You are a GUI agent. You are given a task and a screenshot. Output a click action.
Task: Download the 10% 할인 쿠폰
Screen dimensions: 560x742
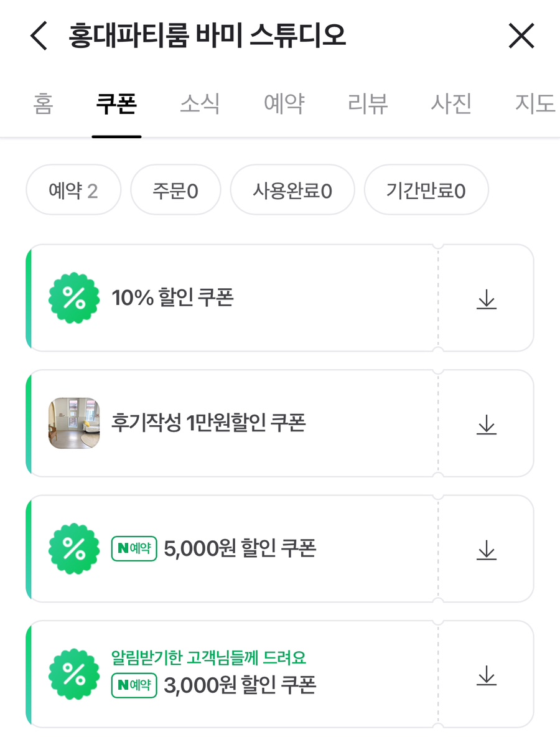point(486,299)
